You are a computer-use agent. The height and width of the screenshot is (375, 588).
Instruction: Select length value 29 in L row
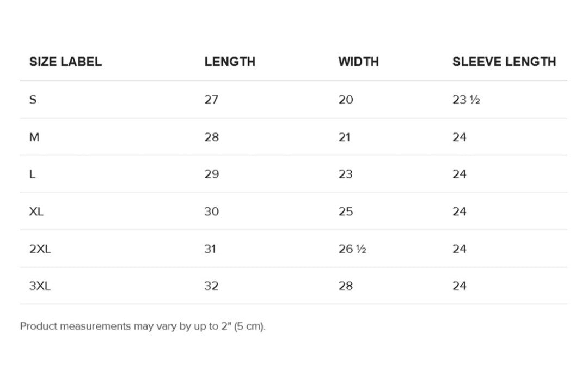click(211, 174)
